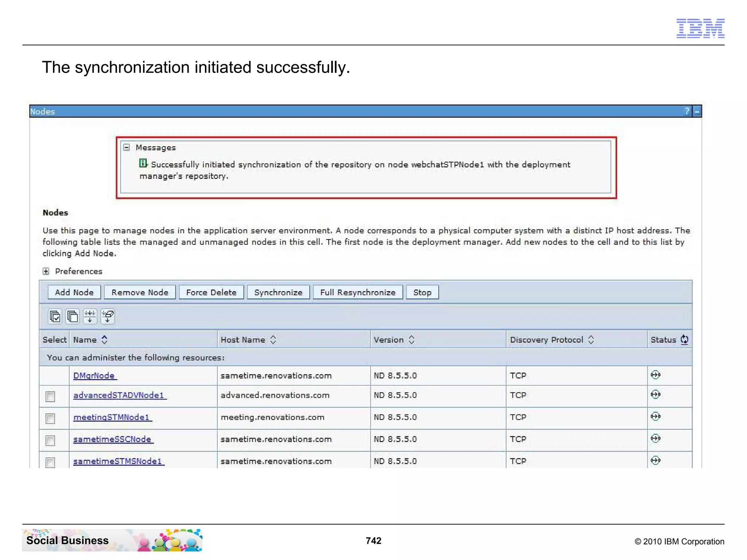
Task: Click the IBM logo
Action: point(700,28)
